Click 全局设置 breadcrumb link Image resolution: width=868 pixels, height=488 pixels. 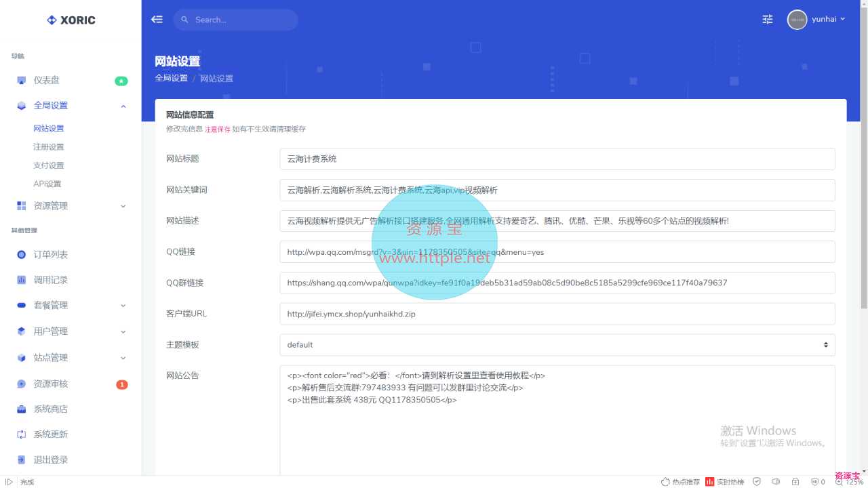tap(171, 79)
